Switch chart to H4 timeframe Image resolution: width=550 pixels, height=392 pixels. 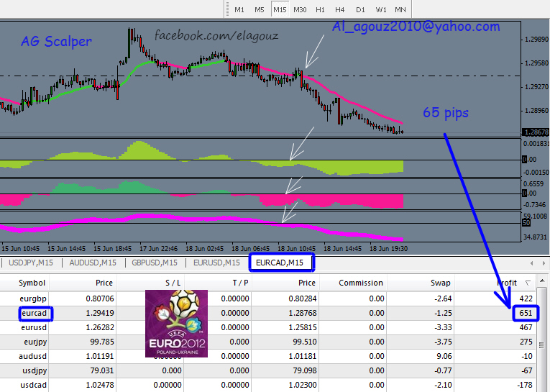pos(340,9)
